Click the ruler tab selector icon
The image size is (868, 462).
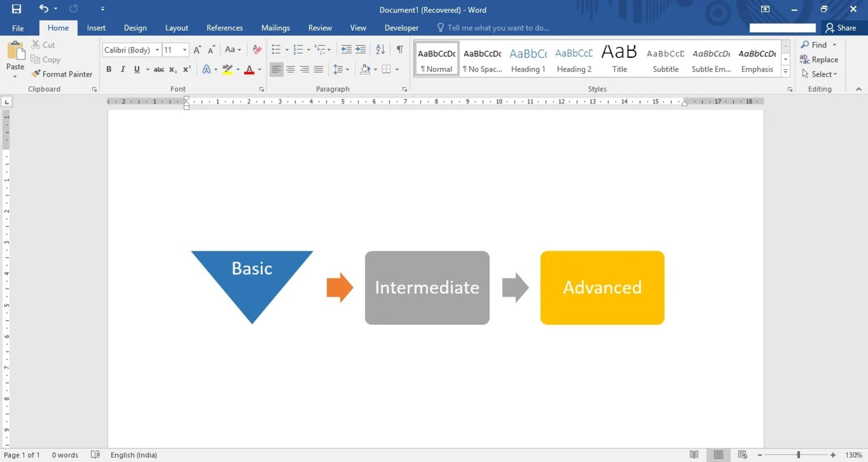[x=7, y=102]
